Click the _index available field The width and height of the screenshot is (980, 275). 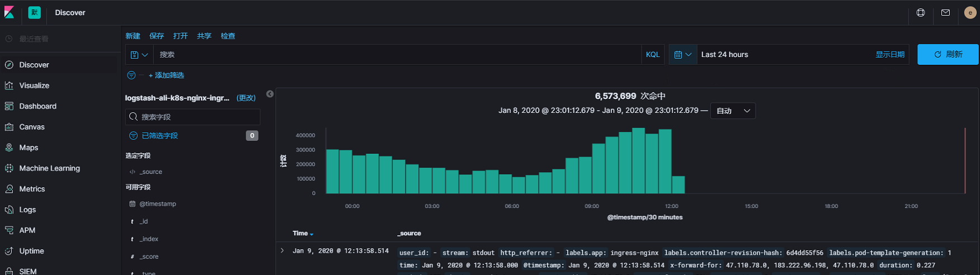pos(149,239)
